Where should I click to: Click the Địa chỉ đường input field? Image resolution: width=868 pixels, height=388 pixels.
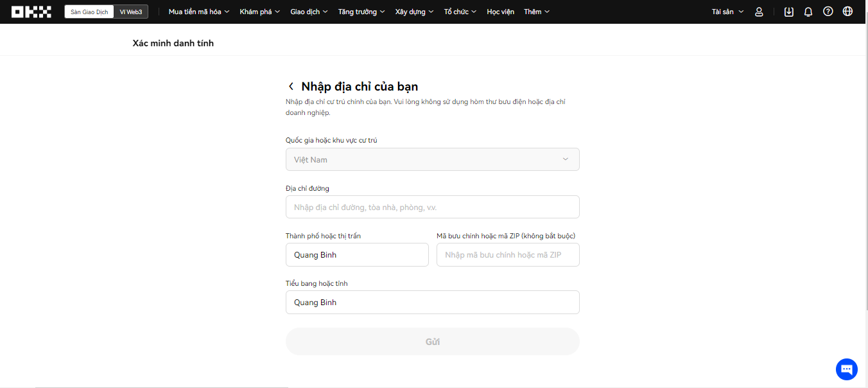coord(432,207)
